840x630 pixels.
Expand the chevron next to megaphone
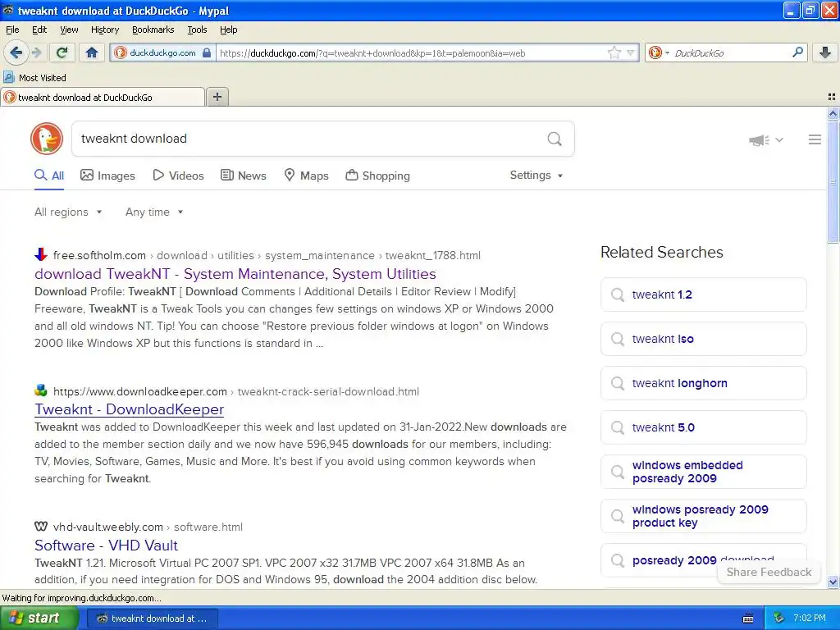pyautogui.click(x=779, y=139)
